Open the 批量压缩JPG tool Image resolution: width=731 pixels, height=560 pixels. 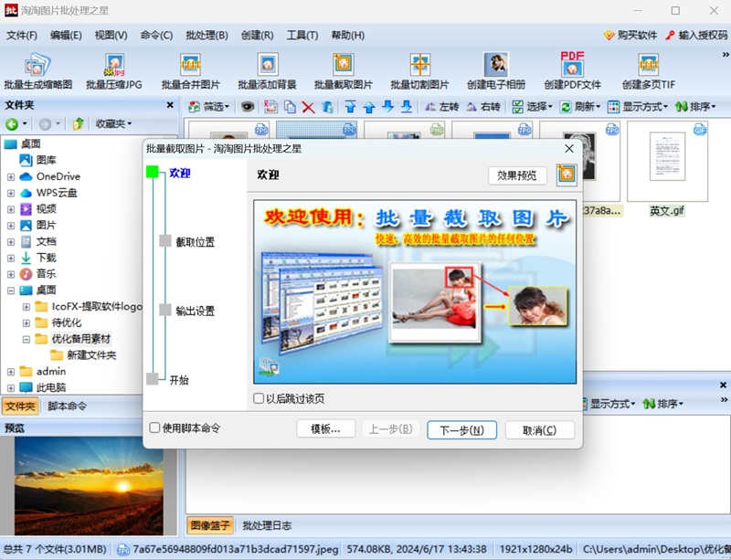[x=114, y=71]
